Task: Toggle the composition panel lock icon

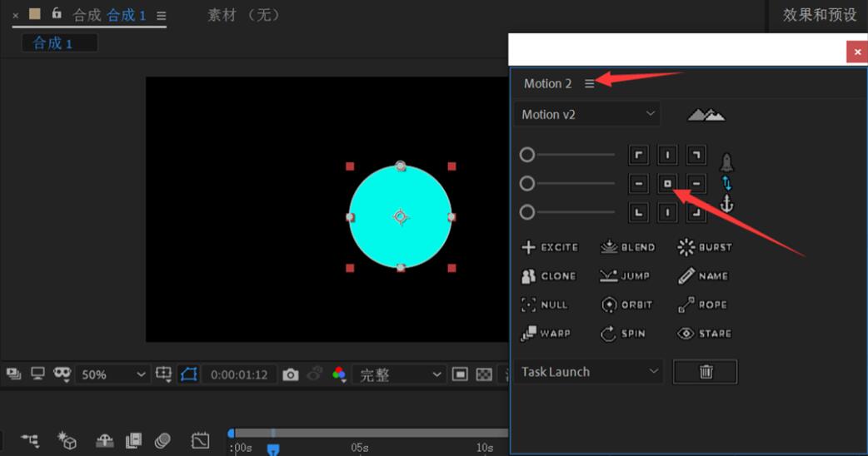Action: click(x=57, y=13)
